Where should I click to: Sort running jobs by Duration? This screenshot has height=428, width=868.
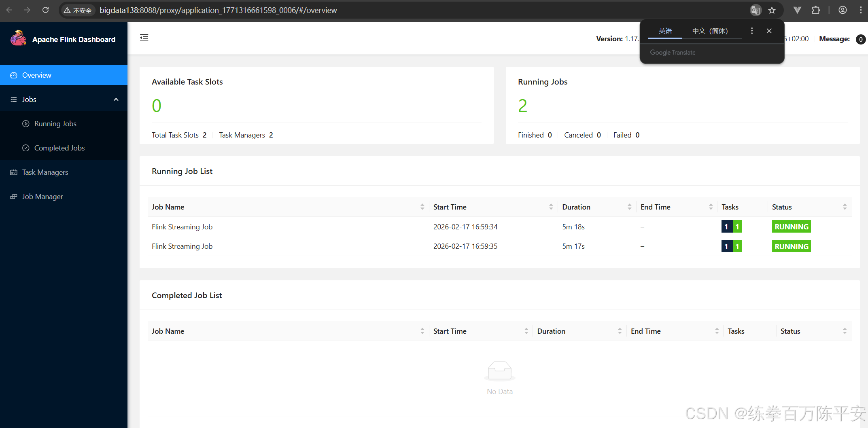point(629,207)
